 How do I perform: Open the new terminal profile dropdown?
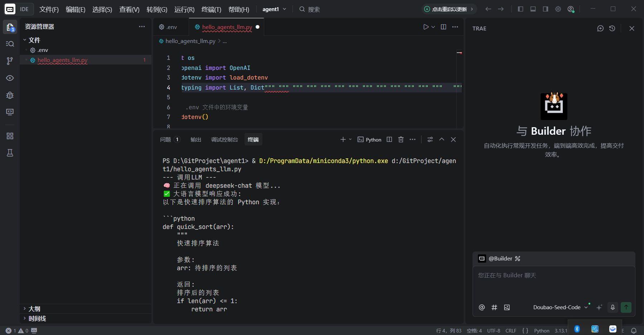(x=350, y=139)
